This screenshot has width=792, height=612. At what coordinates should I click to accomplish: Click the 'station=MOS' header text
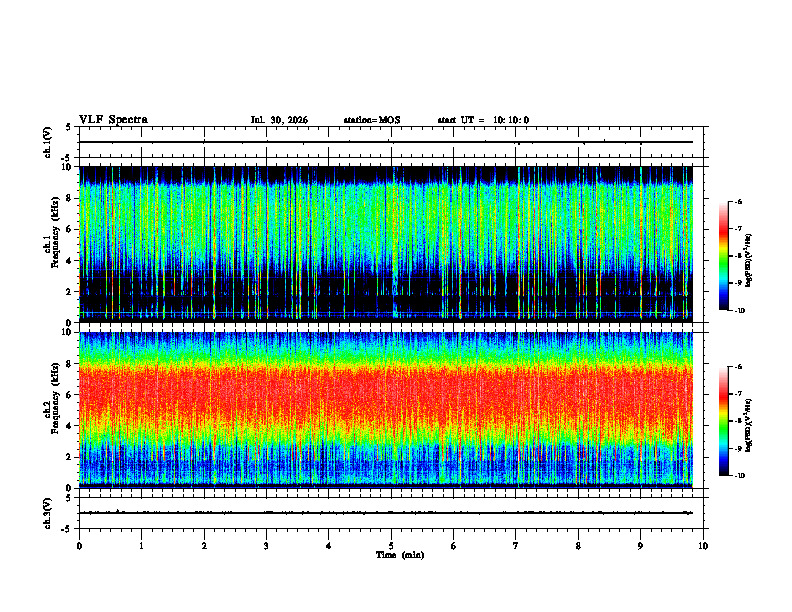tap(372, 120)
